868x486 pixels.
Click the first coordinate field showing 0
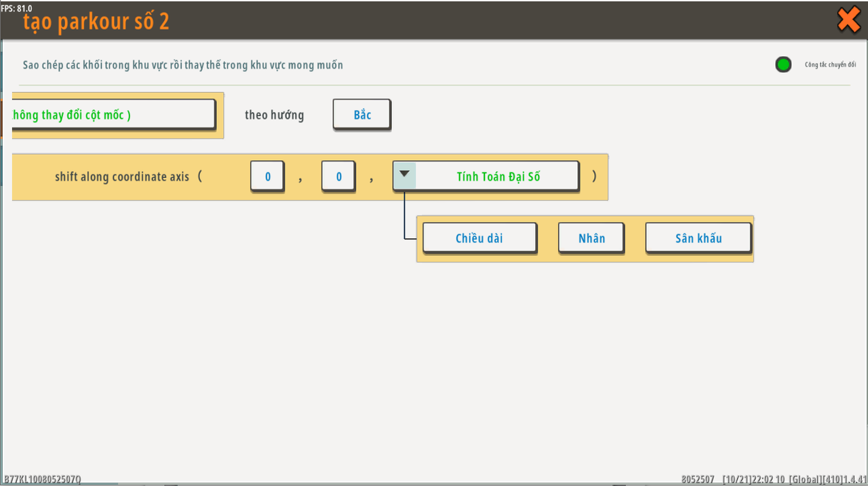coord(267,176)
